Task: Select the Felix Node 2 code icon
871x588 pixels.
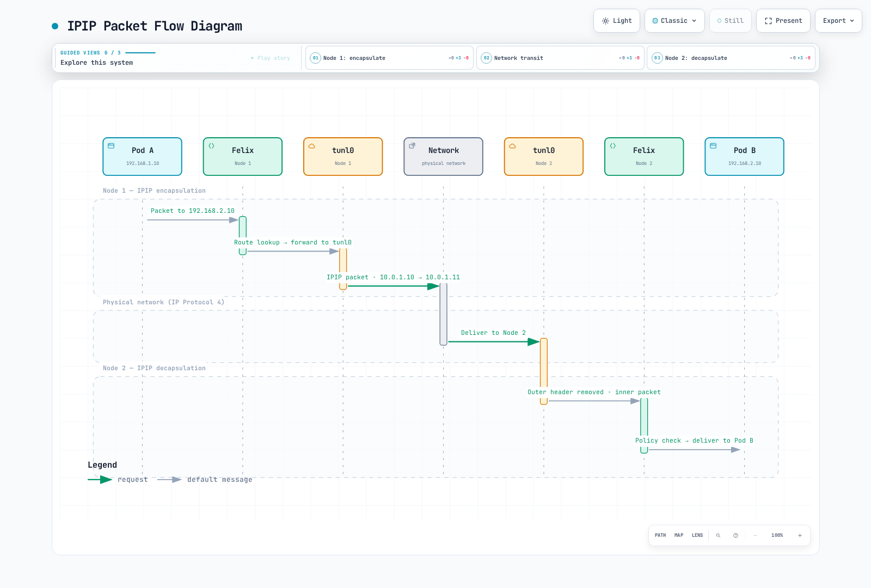Action: [613, 146]
